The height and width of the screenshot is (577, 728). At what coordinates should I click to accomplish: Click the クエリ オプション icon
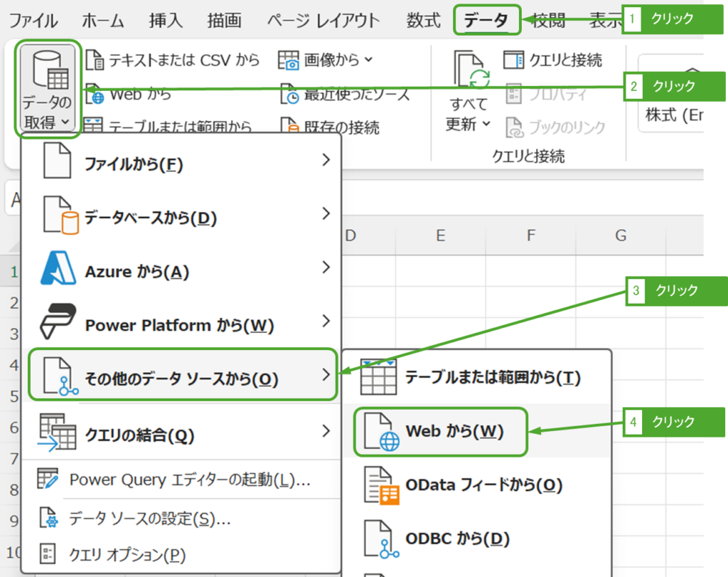(x=48, y=554)
